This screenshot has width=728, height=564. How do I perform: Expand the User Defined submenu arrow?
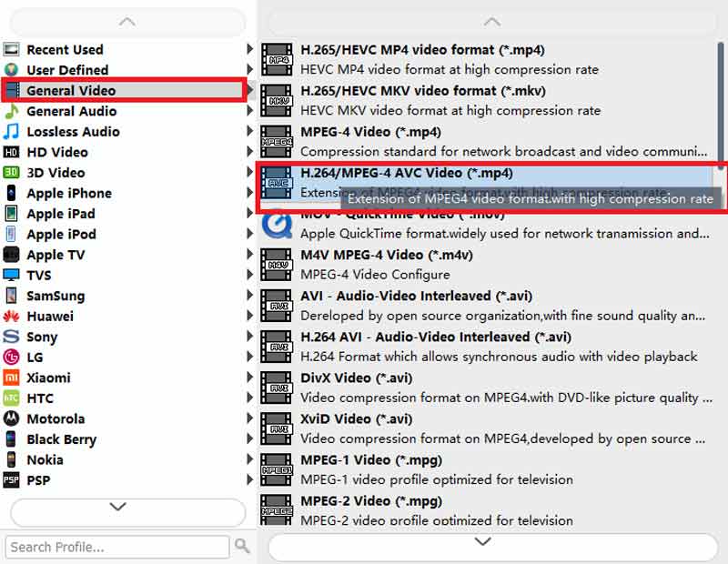(249, 69)
